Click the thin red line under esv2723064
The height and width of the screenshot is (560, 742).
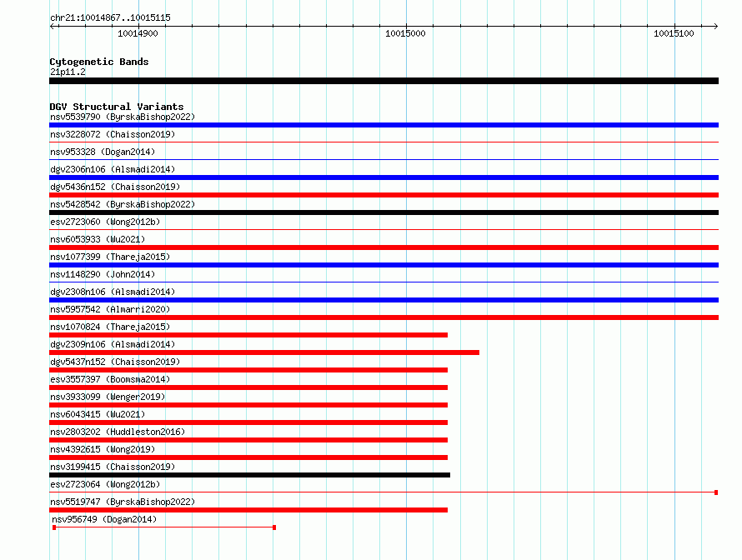tap(384, 492)
